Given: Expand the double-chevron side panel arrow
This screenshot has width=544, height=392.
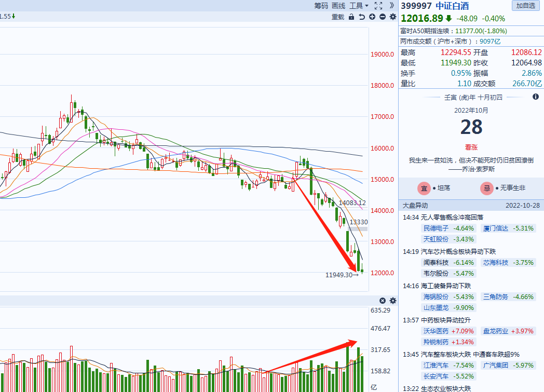Looking at the screenshot, I should click(x=392, y=6).
